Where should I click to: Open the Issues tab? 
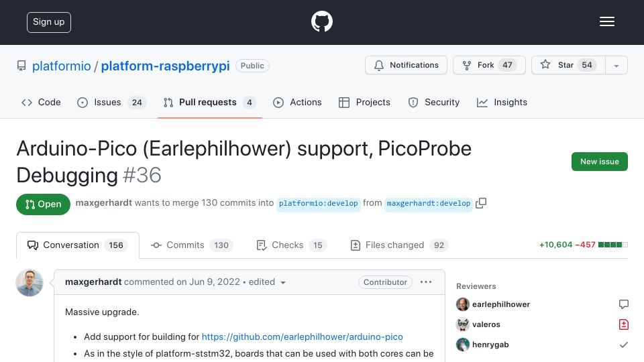click(112, 102)
